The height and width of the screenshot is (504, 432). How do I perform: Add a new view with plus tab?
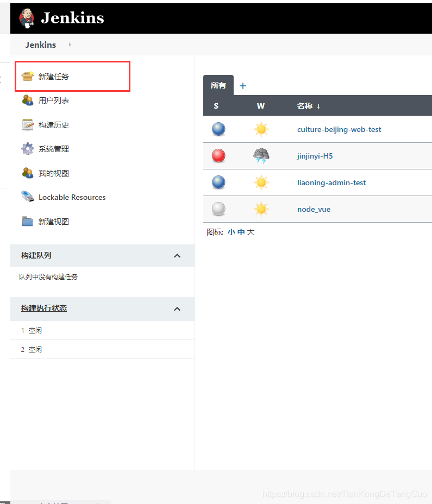243,86
